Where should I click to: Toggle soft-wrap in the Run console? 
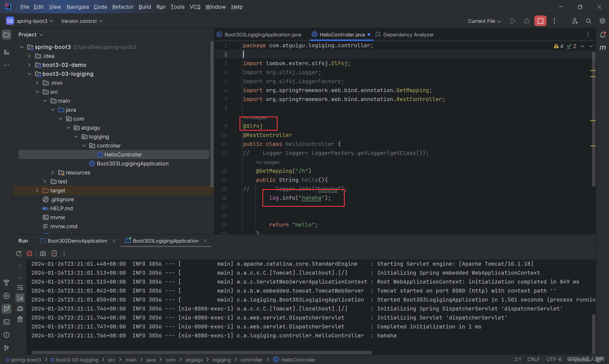coord(20,288)
